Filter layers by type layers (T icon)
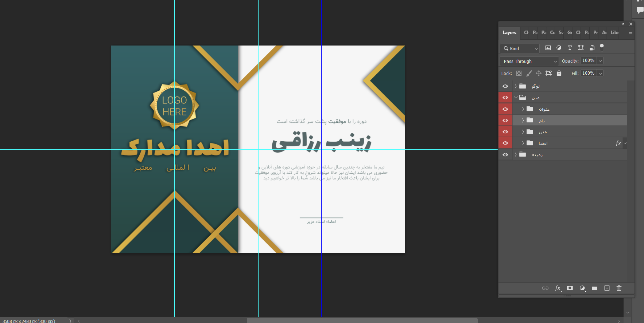The height and width of the screenshot is (323, 644). click(x=570, y=48)
